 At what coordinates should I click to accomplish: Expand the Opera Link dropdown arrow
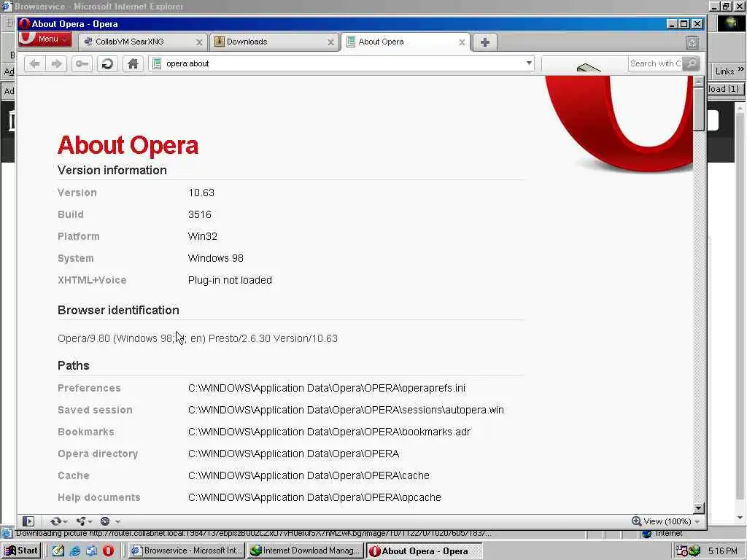click(65, 522)
